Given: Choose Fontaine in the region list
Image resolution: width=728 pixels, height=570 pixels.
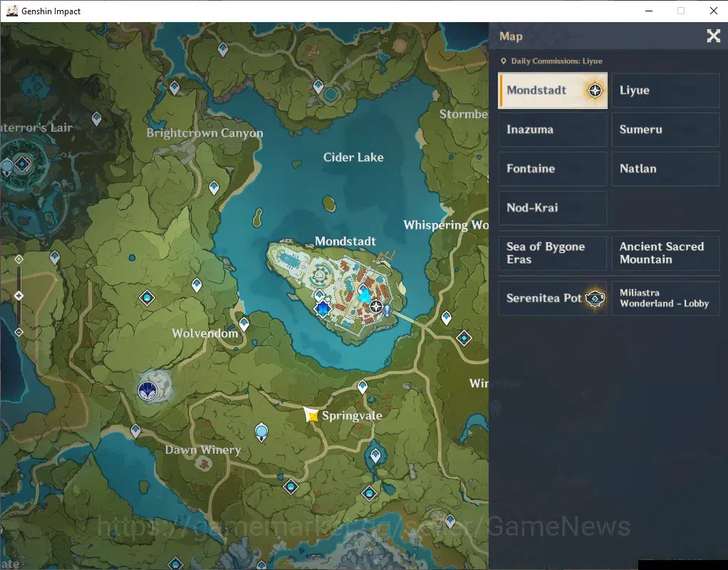Looking at the screenshot, I should [553, 169].
